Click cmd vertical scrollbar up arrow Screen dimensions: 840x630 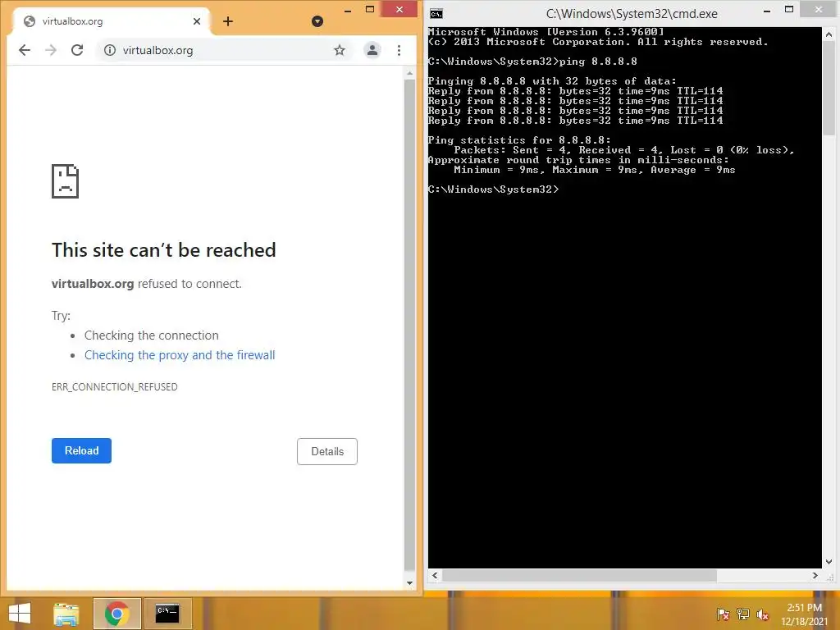pos(829,34)
